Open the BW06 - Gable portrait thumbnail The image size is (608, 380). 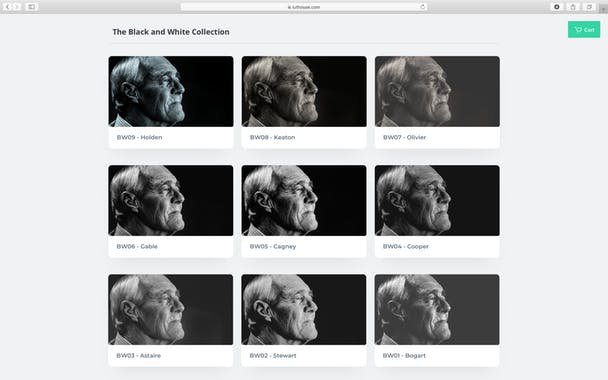pyautogui.click(x=171, y=200)
